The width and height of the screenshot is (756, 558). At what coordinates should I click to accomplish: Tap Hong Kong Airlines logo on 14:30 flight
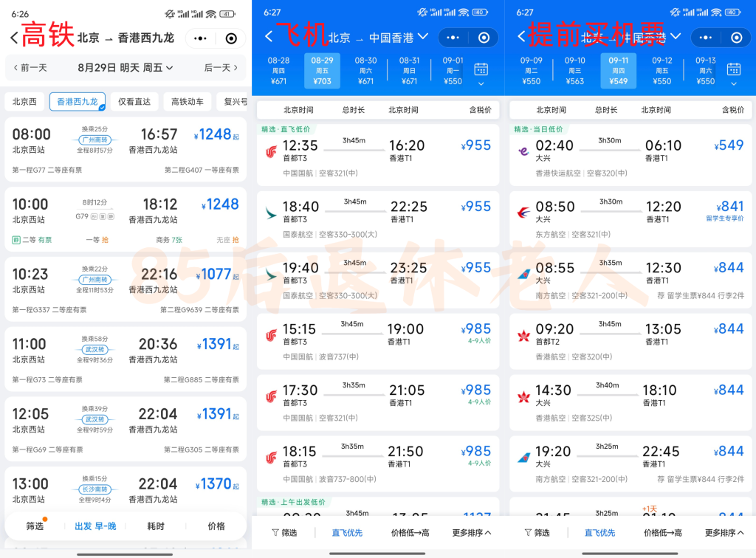[x=523, y=396]
